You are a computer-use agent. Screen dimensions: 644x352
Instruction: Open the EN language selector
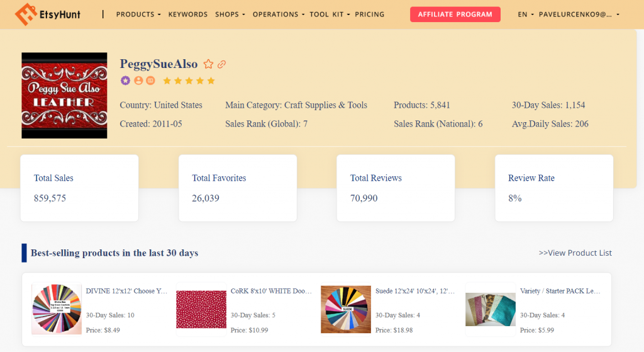[x=526, y=14]
